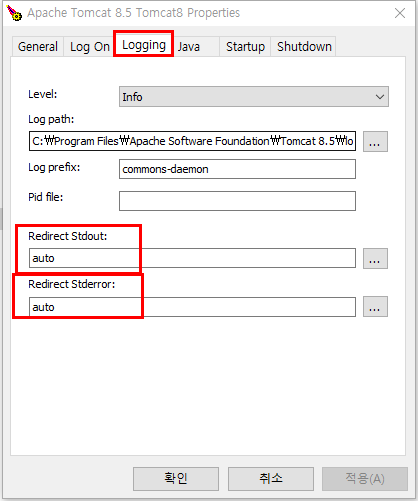Click the Pid file: label
This screenshot has height=501, width=418.
click(46, 197)
